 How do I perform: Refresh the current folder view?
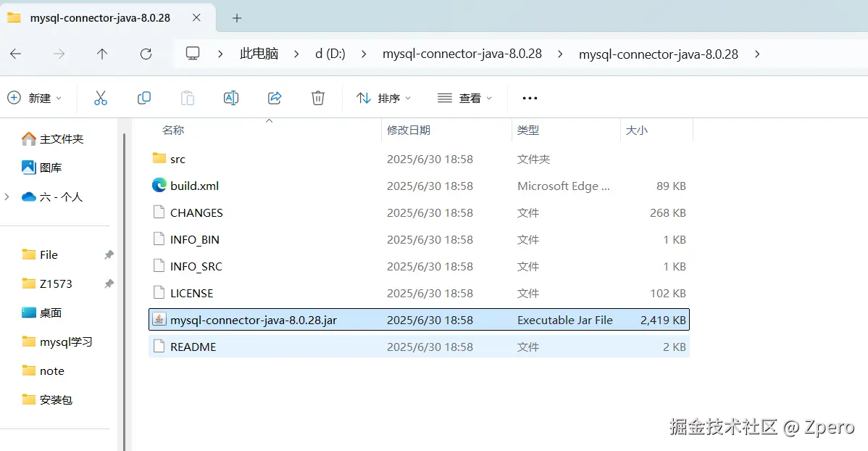click(x=146, y=54)
